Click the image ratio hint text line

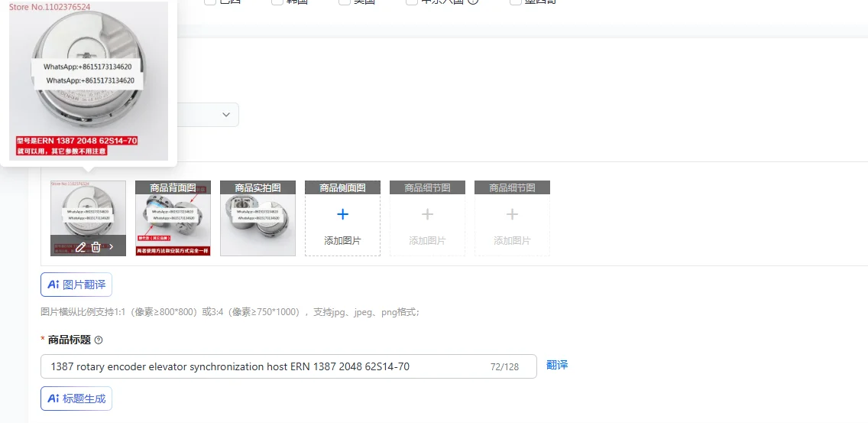pos(230,312)
